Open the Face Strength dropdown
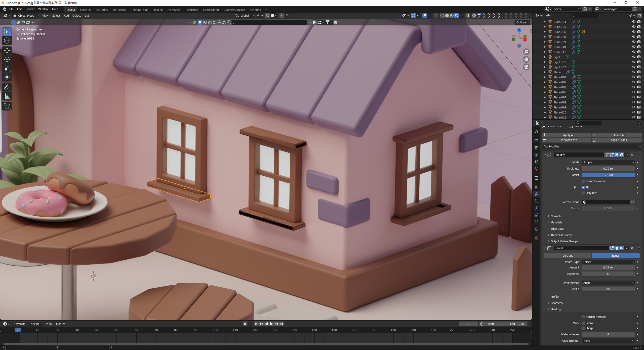 coord(608,341)
